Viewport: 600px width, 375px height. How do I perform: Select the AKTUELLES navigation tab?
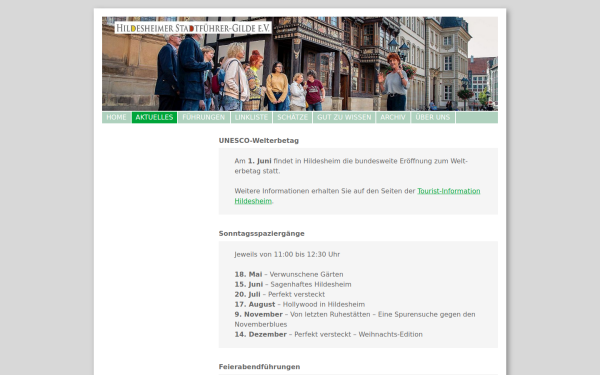click(154, 117)
